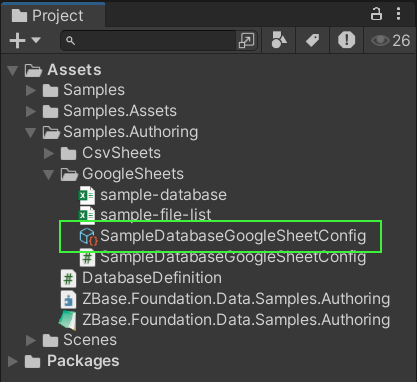Click the CsvSheets folder icon

point(69,153)
